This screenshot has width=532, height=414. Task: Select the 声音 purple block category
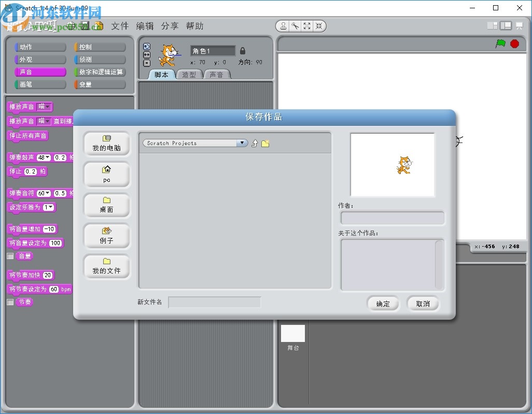[x=40, y=72]
